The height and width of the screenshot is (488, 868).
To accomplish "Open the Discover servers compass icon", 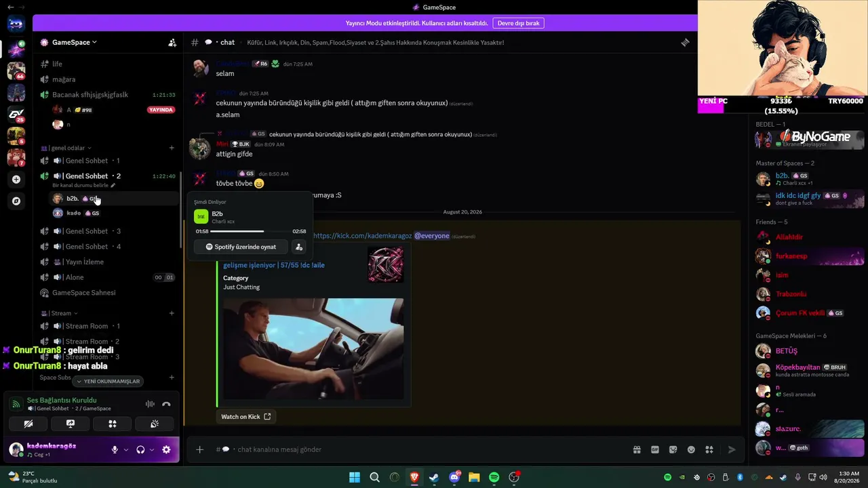I will [16, 201].
